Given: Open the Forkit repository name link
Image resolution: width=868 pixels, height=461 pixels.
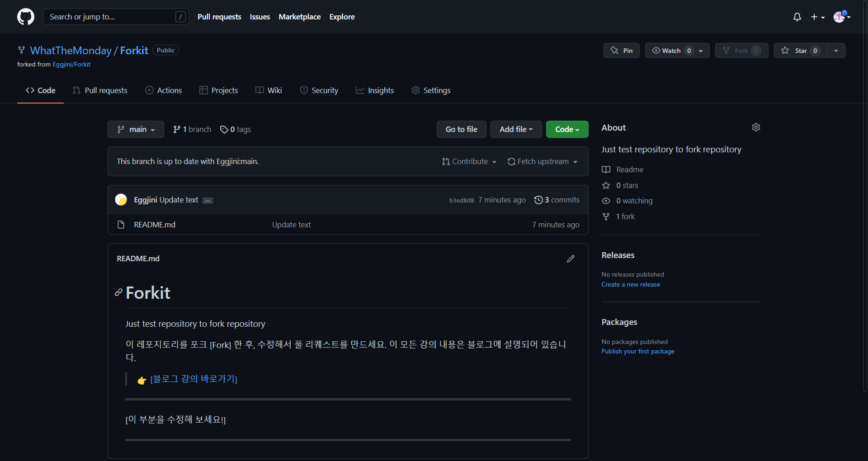Looking at the screenshot, I should (134, 50).
